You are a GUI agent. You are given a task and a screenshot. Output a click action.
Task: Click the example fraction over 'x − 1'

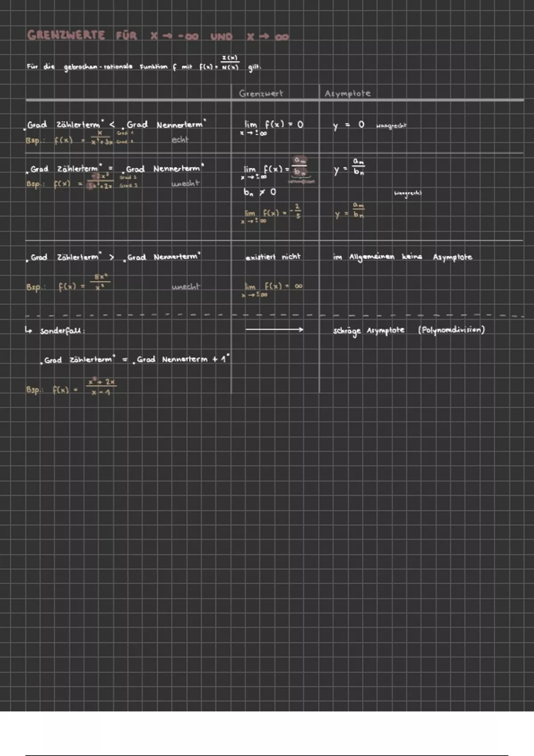tap(101, 387)
